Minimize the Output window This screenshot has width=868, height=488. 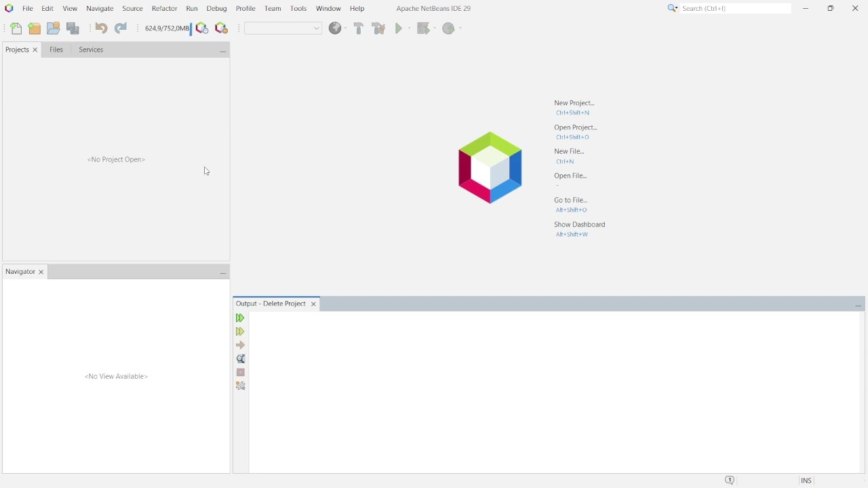pos(859,306)
